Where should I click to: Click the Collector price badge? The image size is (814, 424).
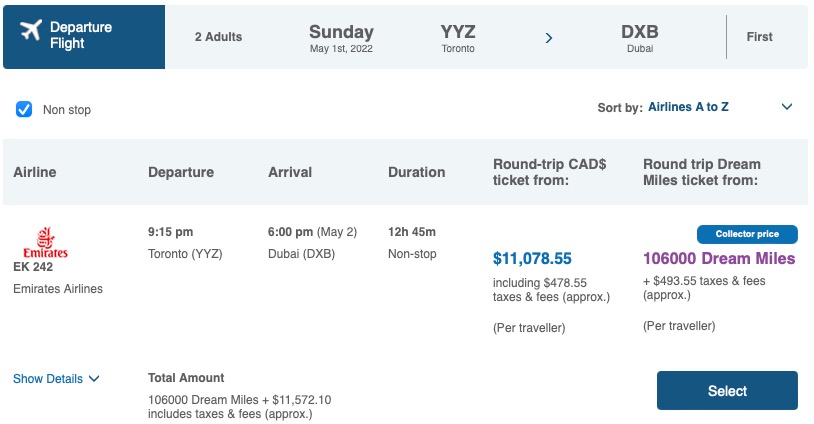[746, 235]
